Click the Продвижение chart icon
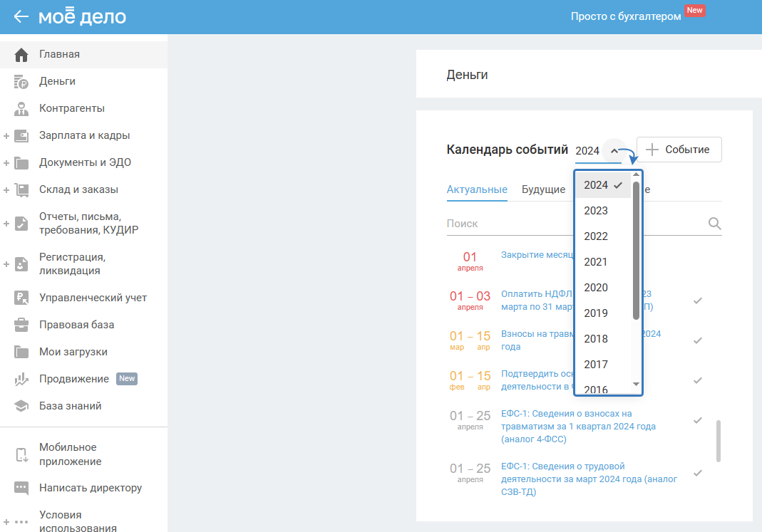The height and width of the screenshot is (532, 762). (x=21, y=379)
